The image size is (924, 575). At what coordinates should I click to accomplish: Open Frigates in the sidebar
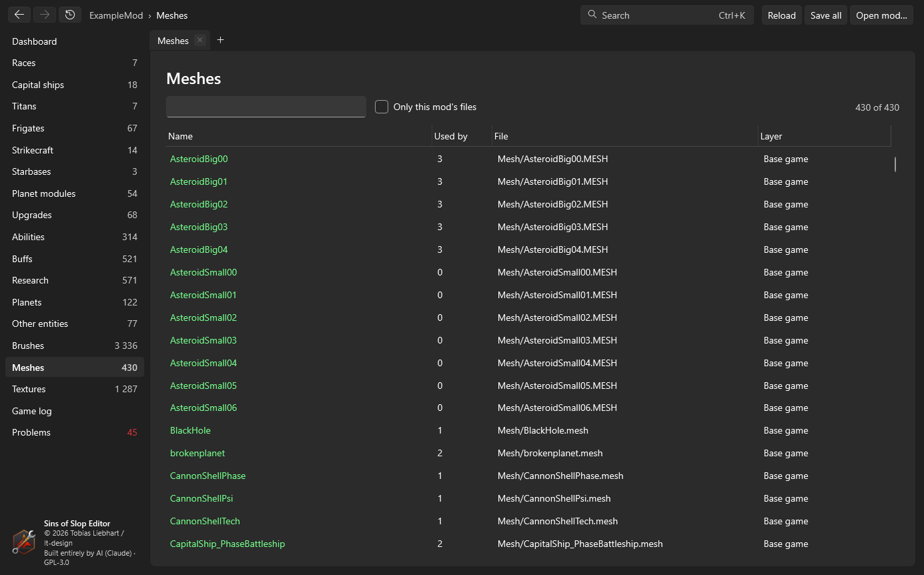(74, 128)
